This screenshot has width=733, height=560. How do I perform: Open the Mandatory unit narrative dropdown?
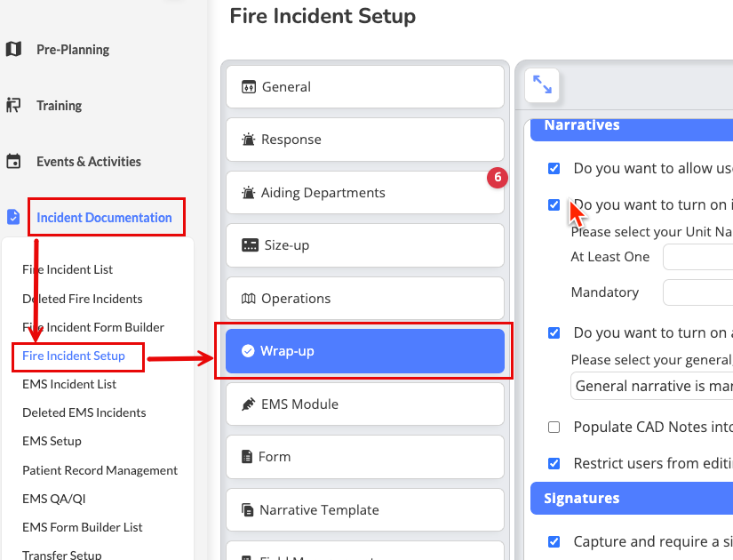(697, 292)
